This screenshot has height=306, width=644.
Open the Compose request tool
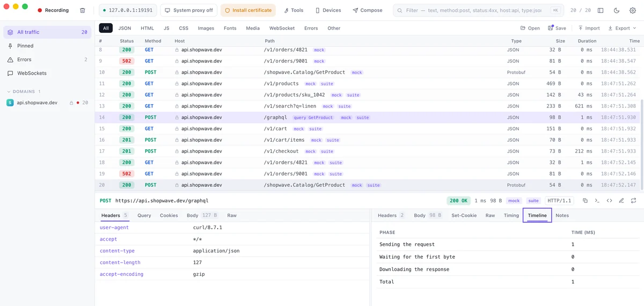368,10
